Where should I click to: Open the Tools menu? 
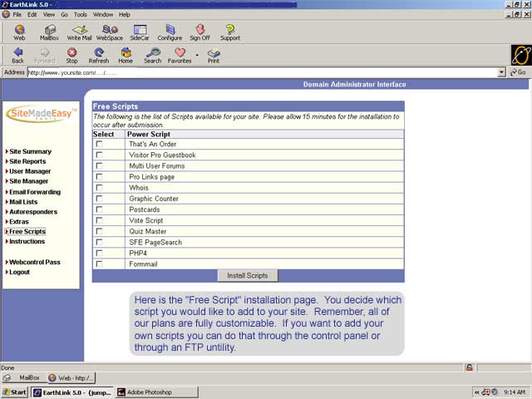80,14
